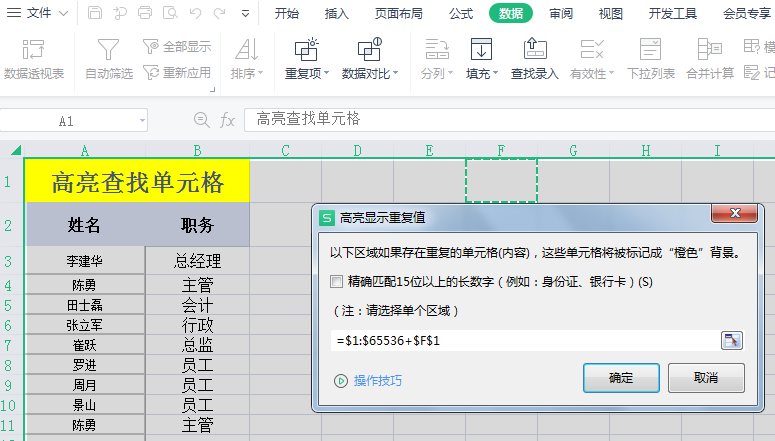This screenshot has width=775, height=441.
Task: Close the 高亮显示重复值 dialog
Action: pyautogui.click(x=734, y=213)
